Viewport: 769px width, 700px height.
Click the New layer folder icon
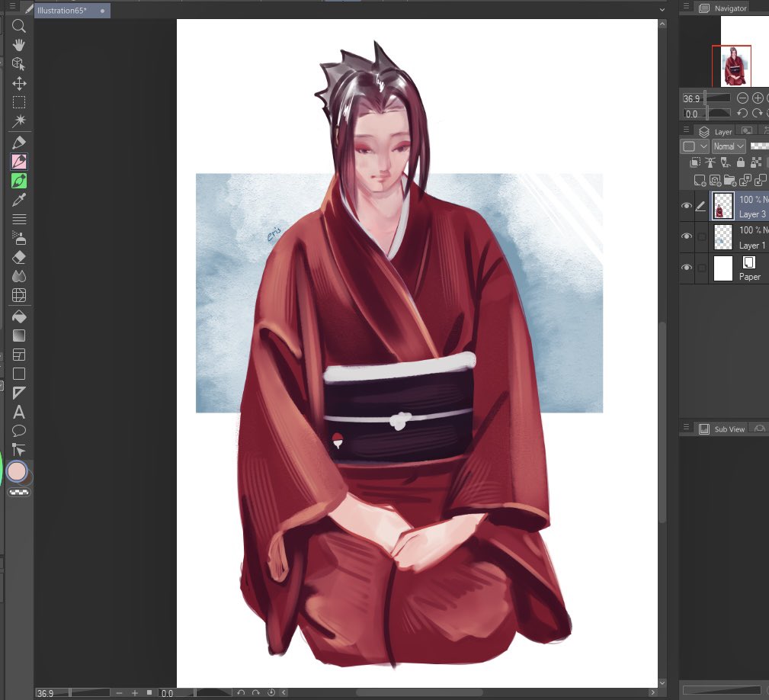(730, 181)
